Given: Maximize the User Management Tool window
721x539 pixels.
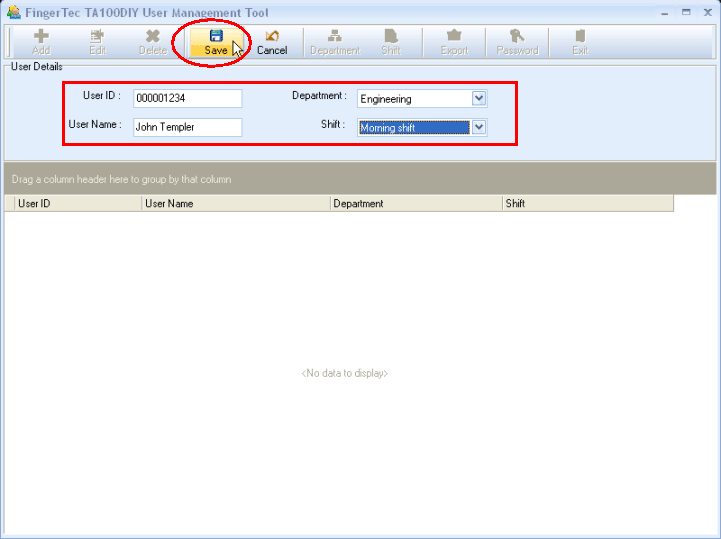Looking at the screenshot, I should point(686,12).
